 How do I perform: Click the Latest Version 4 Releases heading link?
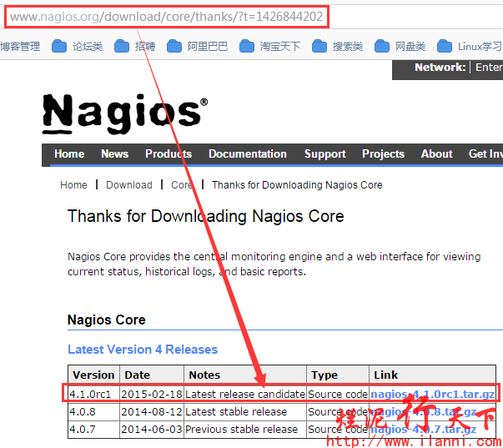click(x=143, y=350)
